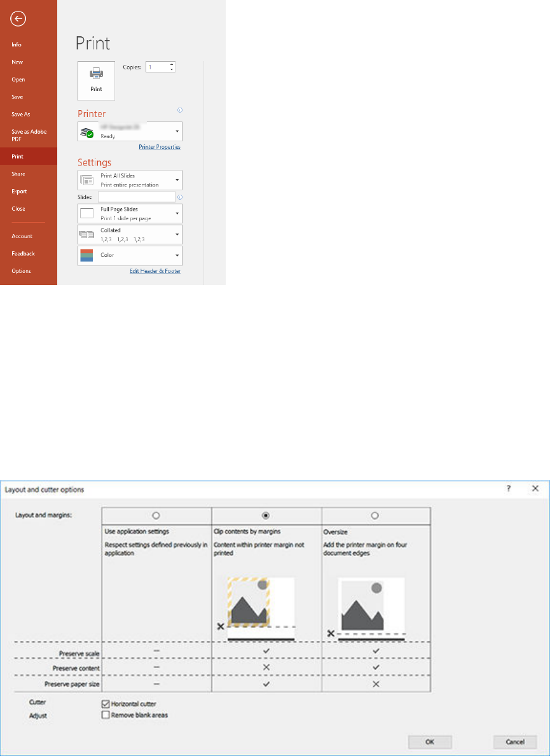Click into the Copies number field
The width and height of the screenshot is (550, 756).
coord(158,67)
